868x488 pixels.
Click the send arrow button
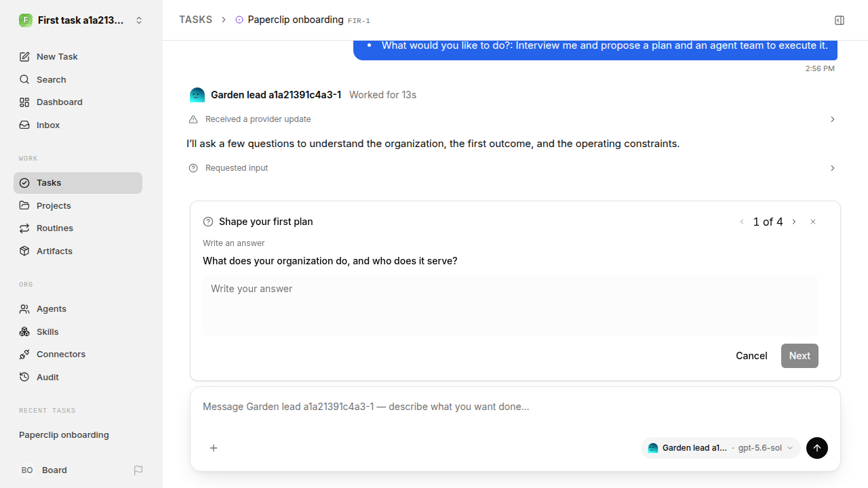pos(817,448)
